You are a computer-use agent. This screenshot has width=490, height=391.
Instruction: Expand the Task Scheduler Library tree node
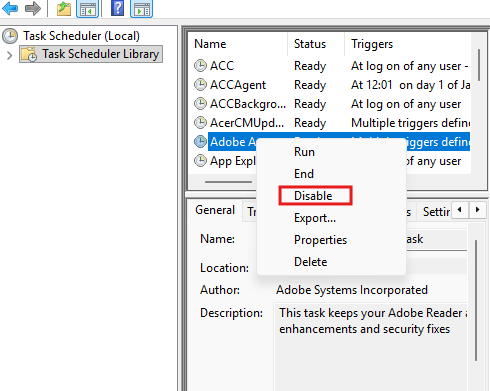10,55
